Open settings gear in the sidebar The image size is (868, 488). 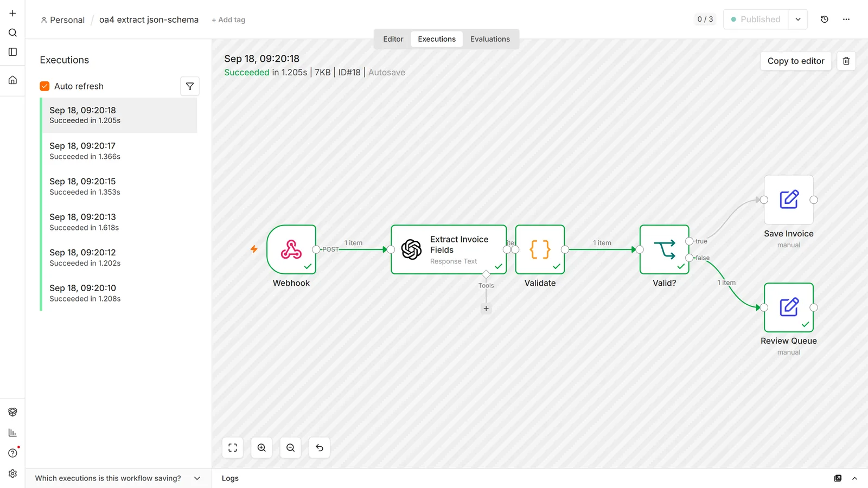click(12, 474)
